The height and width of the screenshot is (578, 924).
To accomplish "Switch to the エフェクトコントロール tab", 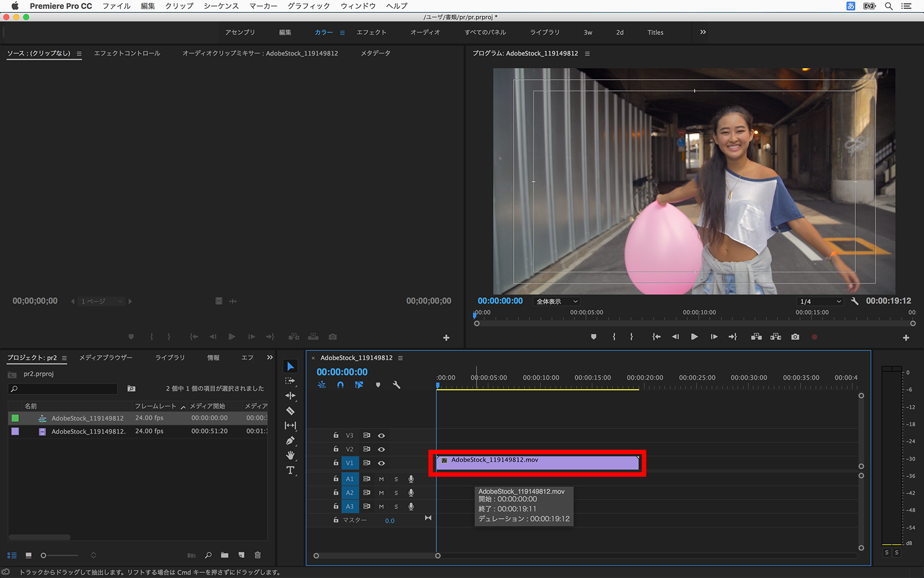I will click(127, 53).
